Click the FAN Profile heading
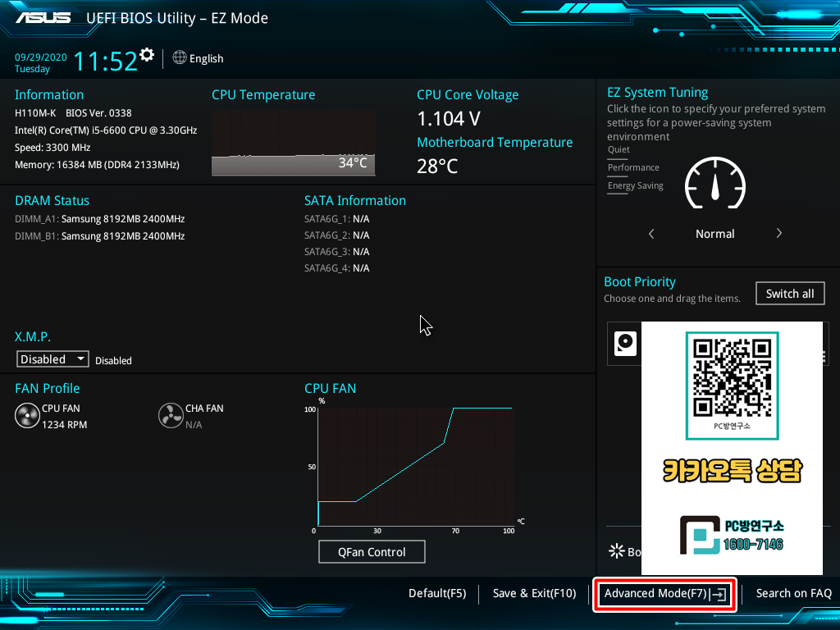 click(47, 388)
